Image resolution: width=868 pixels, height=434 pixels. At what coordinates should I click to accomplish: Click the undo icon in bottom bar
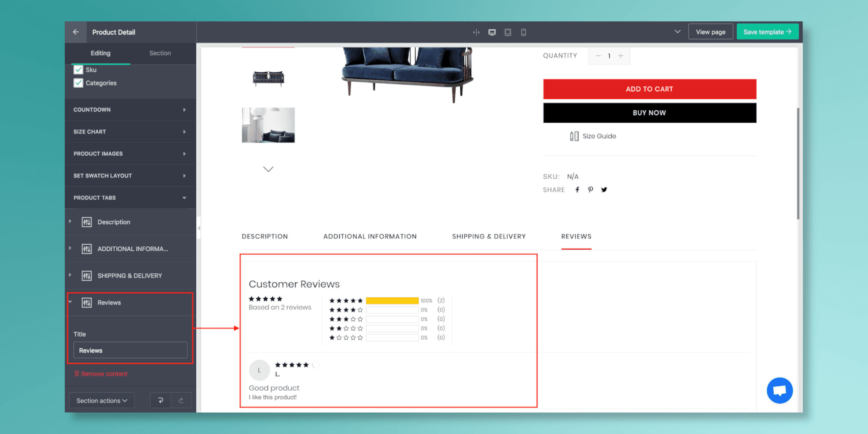click(161, 400)
